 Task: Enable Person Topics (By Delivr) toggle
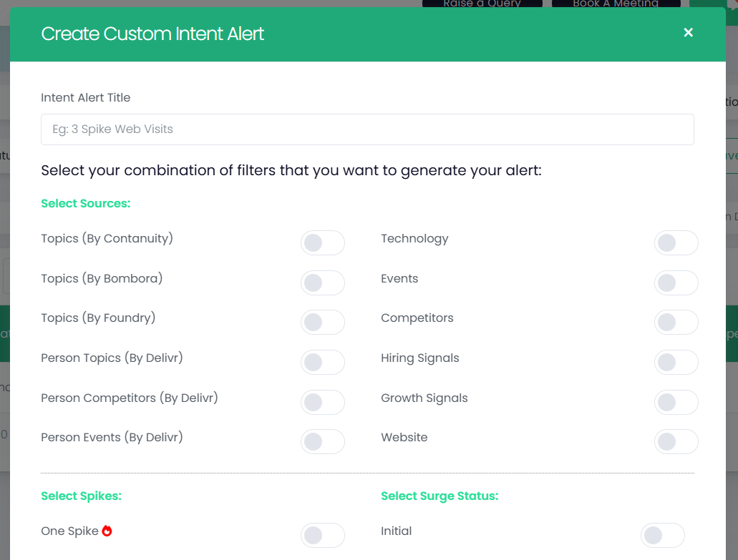(x=322, y=363)
